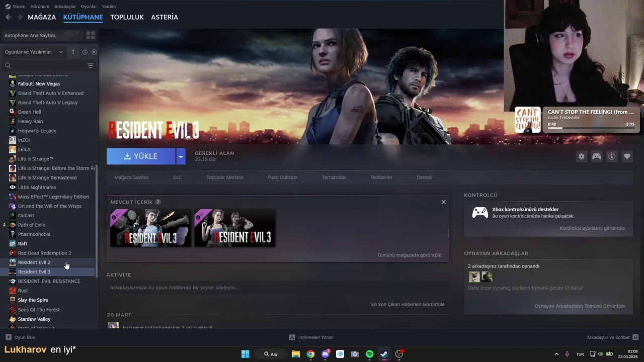This screenshot has width=644, height=362.
Task: Open Windows Start button
Action: click(245, 354)
